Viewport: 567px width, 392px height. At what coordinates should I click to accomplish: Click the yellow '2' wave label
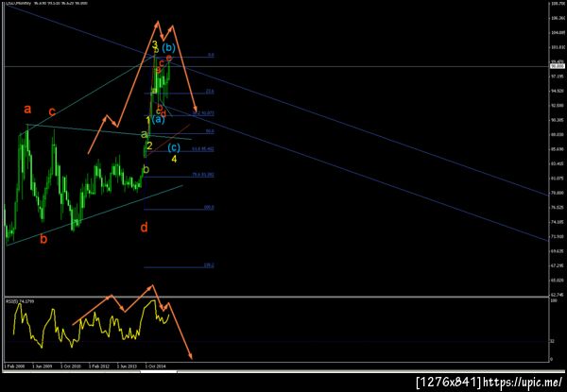[149, 145]
